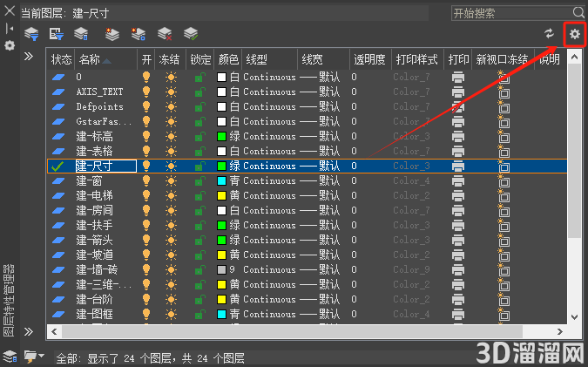Click sun freeze icon of 建-墙-砖
This screenshot has width=588, height=367.
pyautogui.click(x=171, y=270)
